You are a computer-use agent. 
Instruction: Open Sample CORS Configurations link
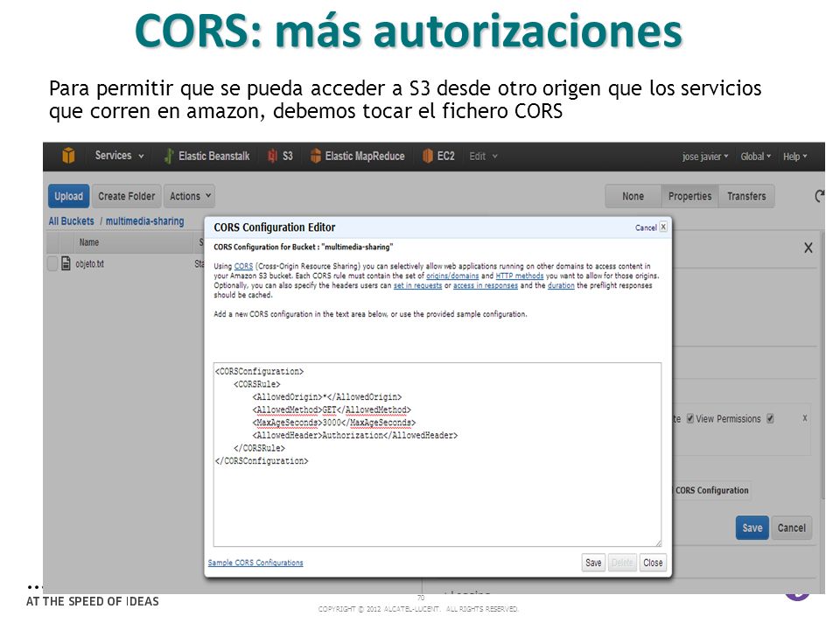click(x=255, y=563)
